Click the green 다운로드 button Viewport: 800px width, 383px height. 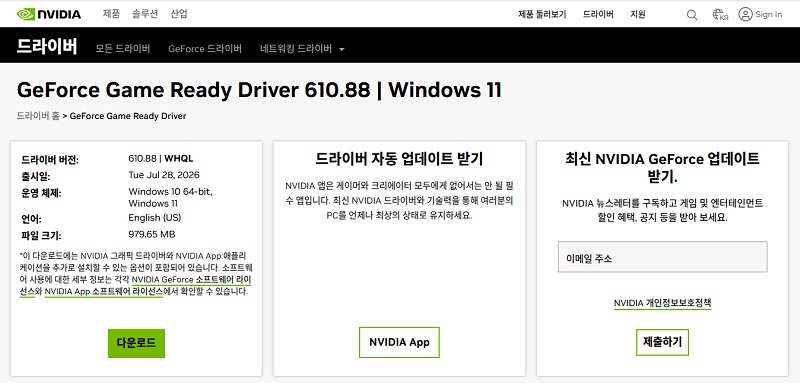pos(136,343)
